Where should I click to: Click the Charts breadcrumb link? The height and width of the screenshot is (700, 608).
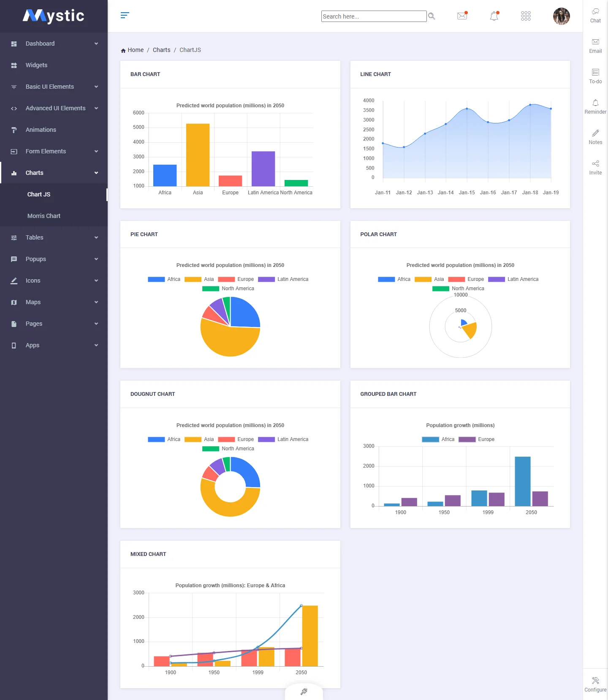tap(161, 50)
